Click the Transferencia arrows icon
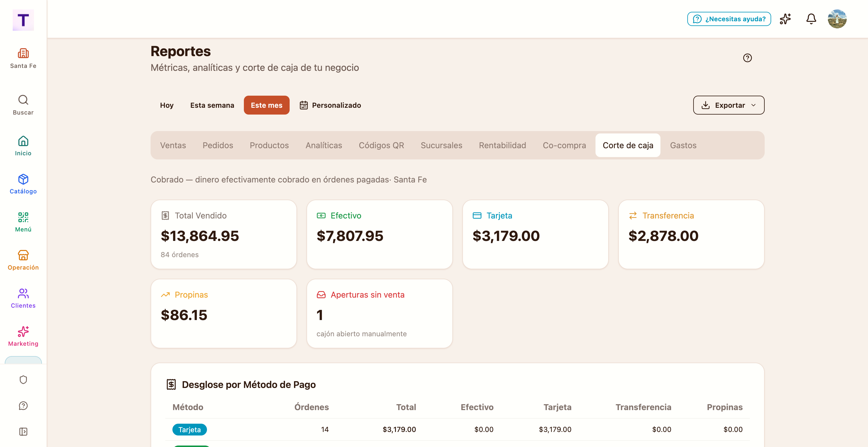 [x=633, y=216]
